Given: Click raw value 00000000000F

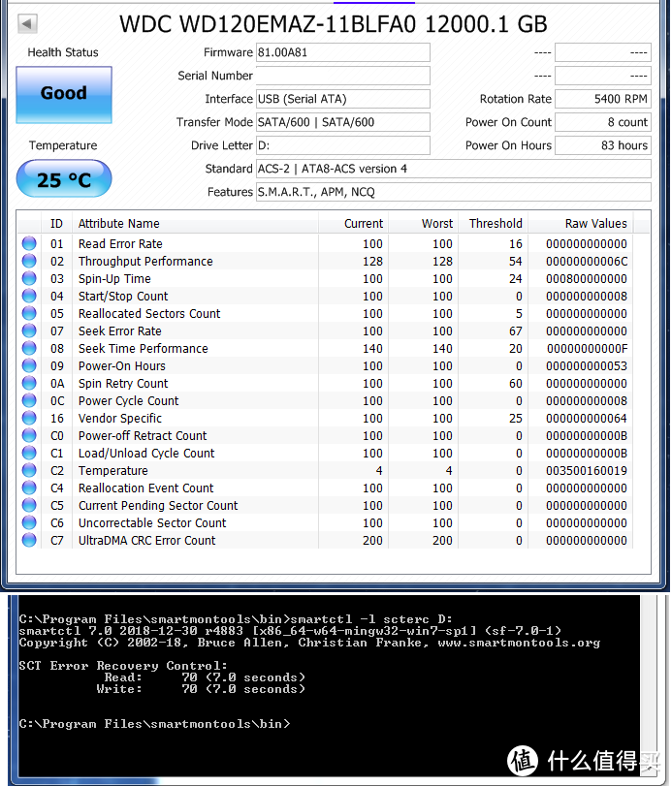Looking at the screenshot, I should pyautogui.click(x=587, y=348).
